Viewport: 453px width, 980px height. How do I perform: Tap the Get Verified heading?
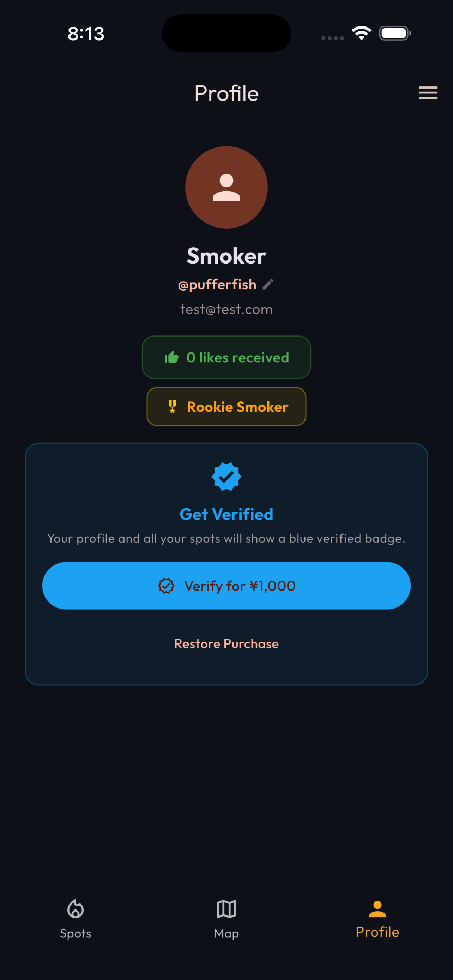pos(226,514)
